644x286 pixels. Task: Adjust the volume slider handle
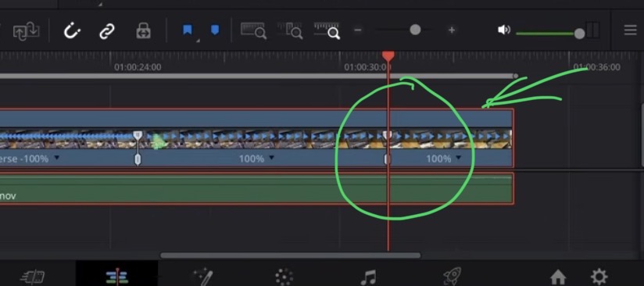[x=579, y=34]
